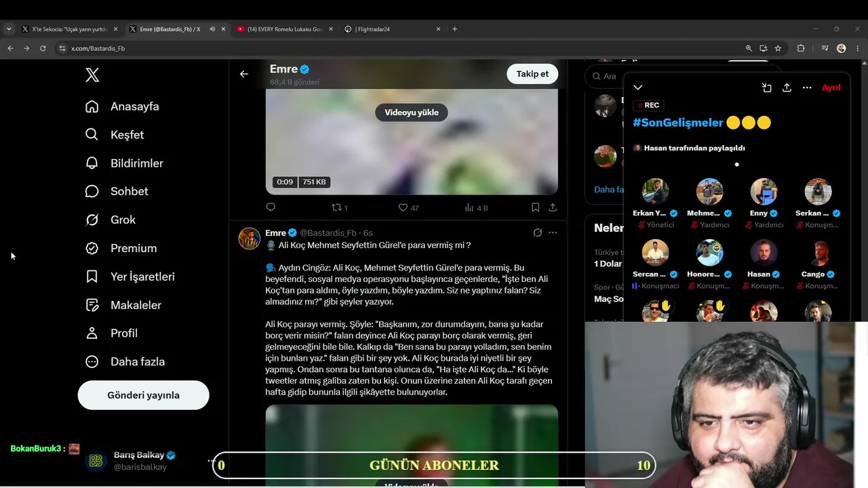
Task: Open Cango's avatar in the Space
Action: pyautogui.click(x=818, y=253)
